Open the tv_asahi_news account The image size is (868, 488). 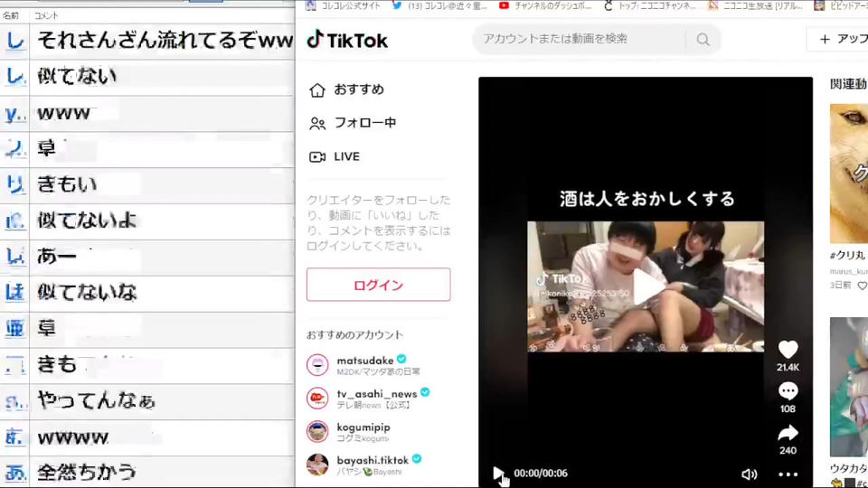376,393
